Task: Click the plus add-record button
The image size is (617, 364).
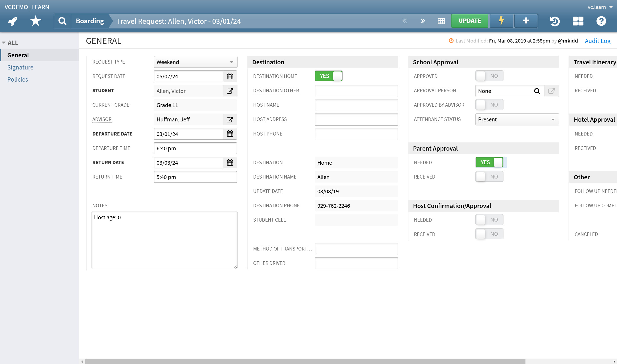Action: click(526, 21)
